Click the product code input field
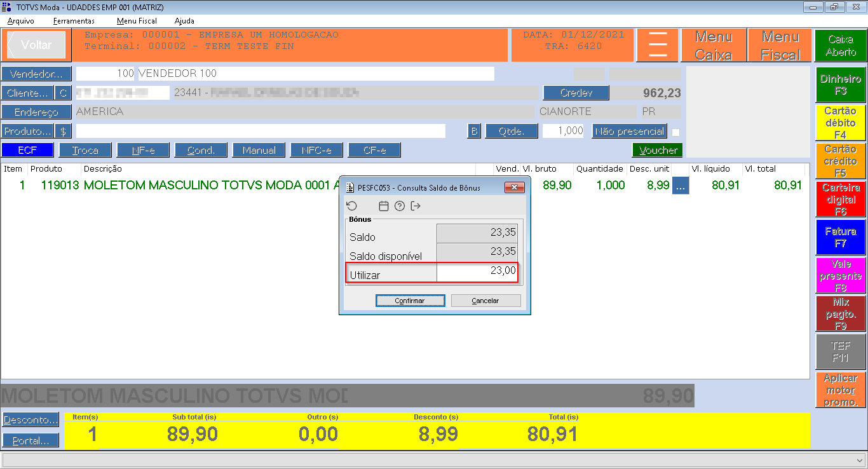 tap(261, 131)
